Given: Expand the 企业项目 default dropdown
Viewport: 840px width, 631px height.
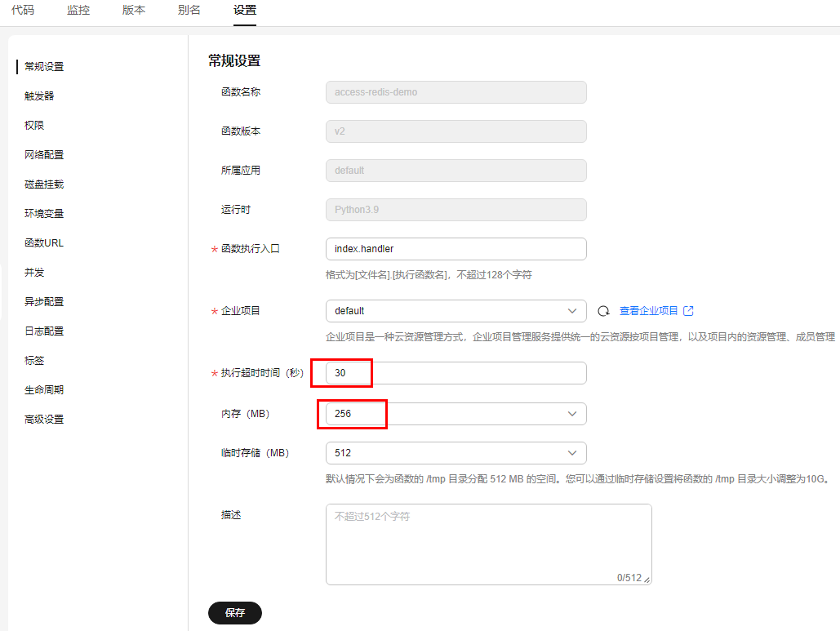Looking at the screenshot, I should [x=456, y=311].
